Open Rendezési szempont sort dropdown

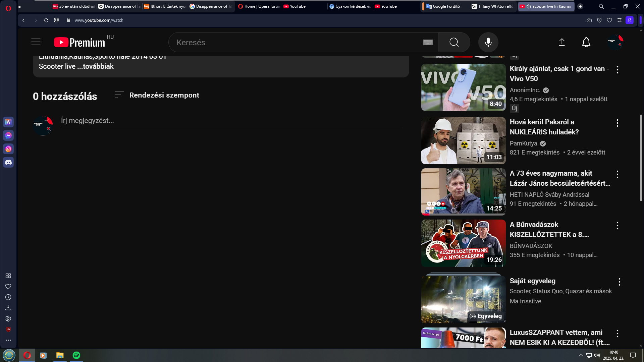[x=157, y=95]
